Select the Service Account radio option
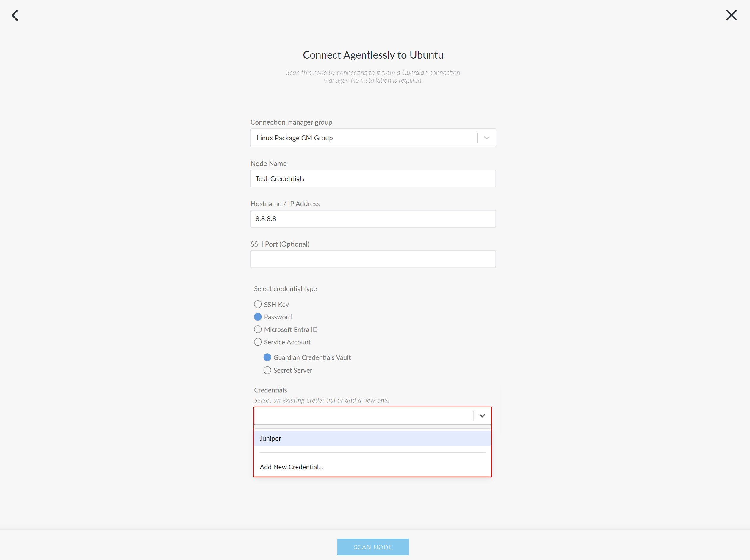This screenshot has width=750, height=560. [x=258, y=342]
